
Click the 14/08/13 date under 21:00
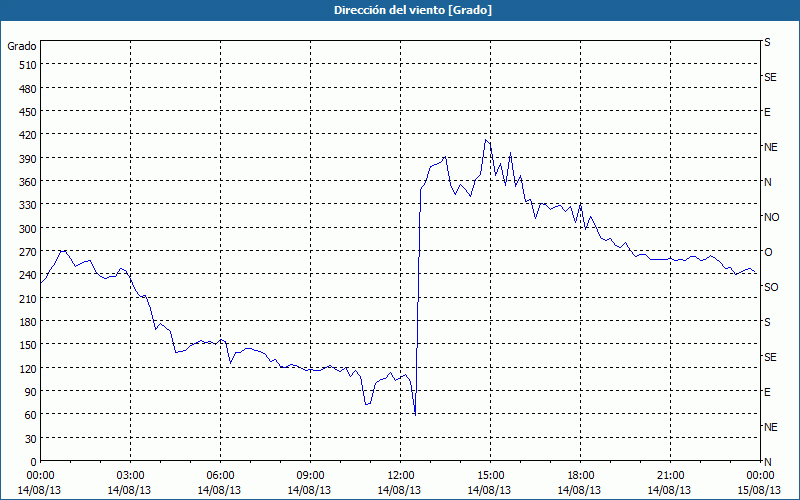670,490
